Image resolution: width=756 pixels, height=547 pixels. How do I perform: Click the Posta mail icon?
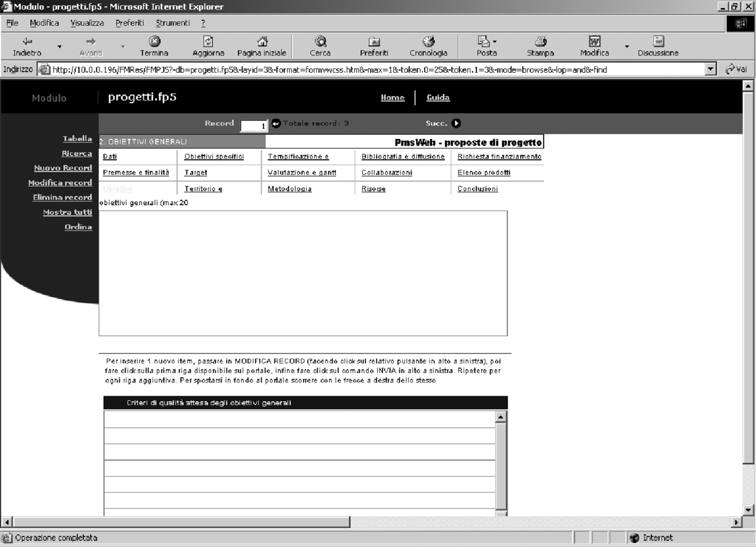[483, 41]
